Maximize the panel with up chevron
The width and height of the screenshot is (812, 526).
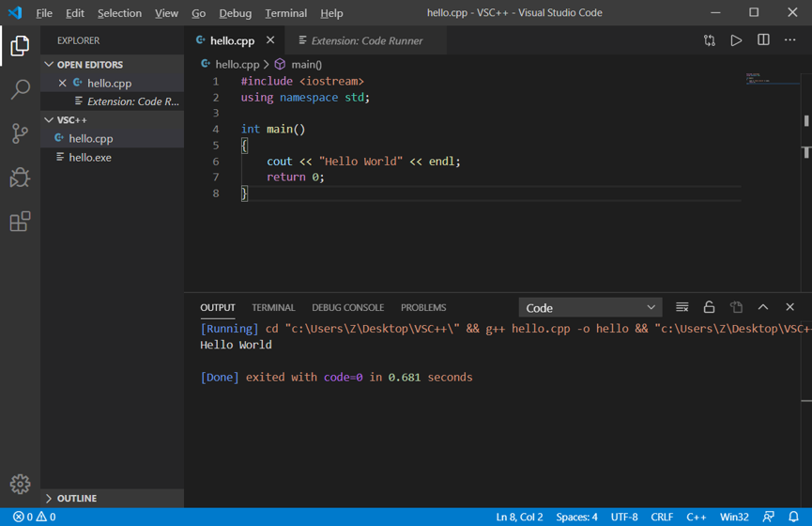pos(763,307)
